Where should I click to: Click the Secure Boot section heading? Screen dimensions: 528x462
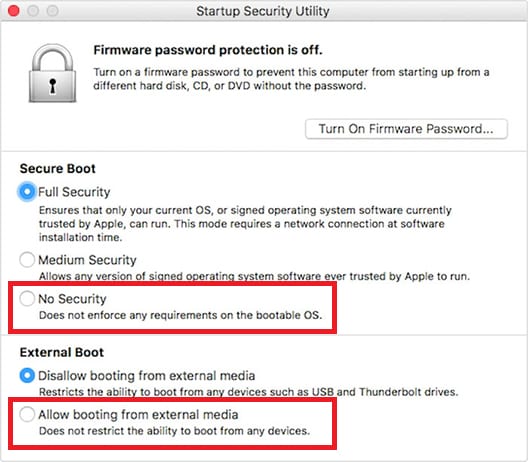point(58,169)
